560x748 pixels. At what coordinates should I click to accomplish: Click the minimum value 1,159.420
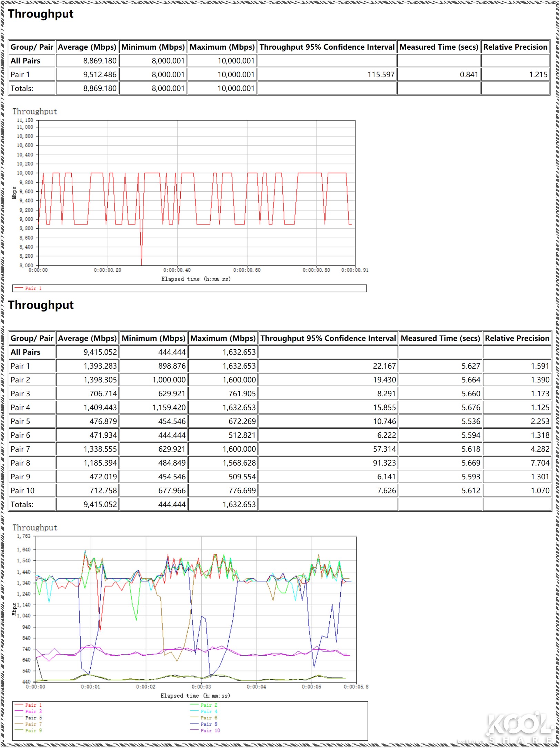point(169,407)
